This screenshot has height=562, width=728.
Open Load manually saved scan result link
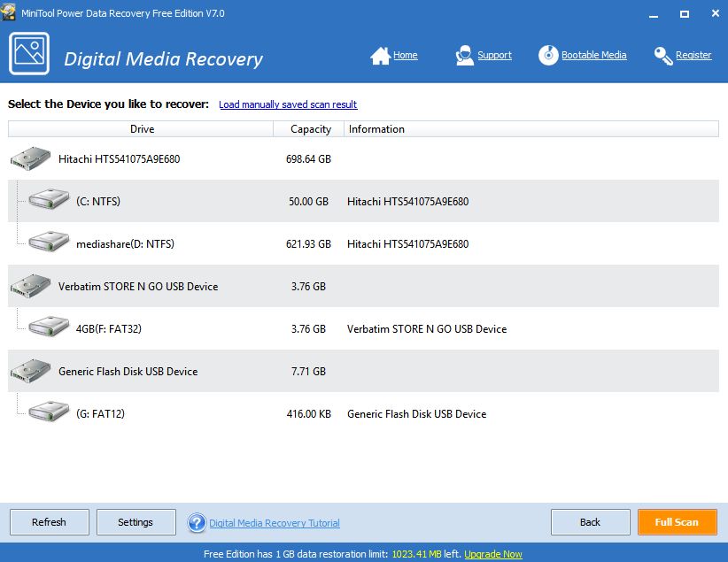(x=288, y=104)
